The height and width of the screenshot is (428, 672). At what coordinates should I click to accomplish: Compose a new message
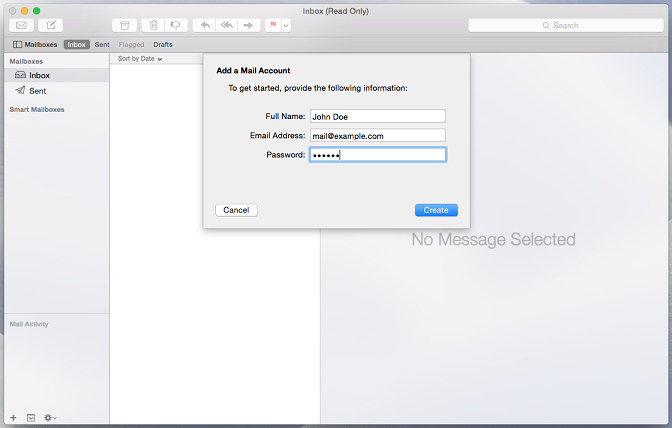pyautogui.click(x=51, y=25)
